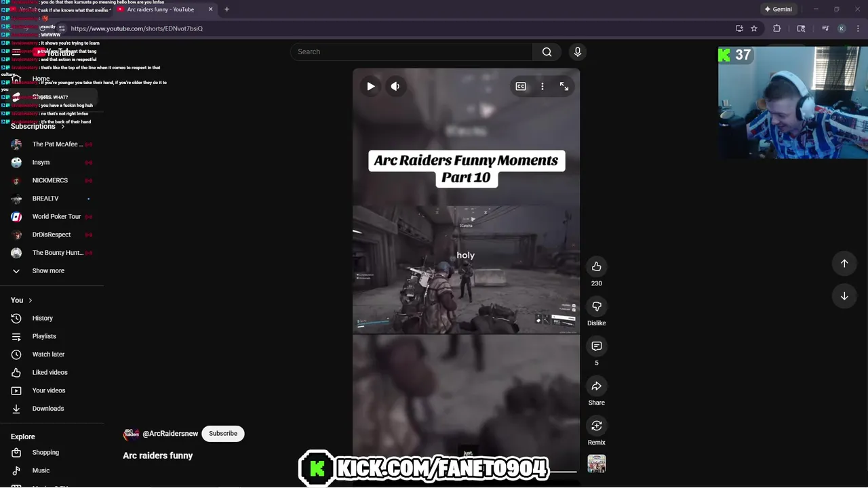This screenshot has width=868, height=488.
Task: Expand the short to fullscreen
Action: [x=564, y=86]
